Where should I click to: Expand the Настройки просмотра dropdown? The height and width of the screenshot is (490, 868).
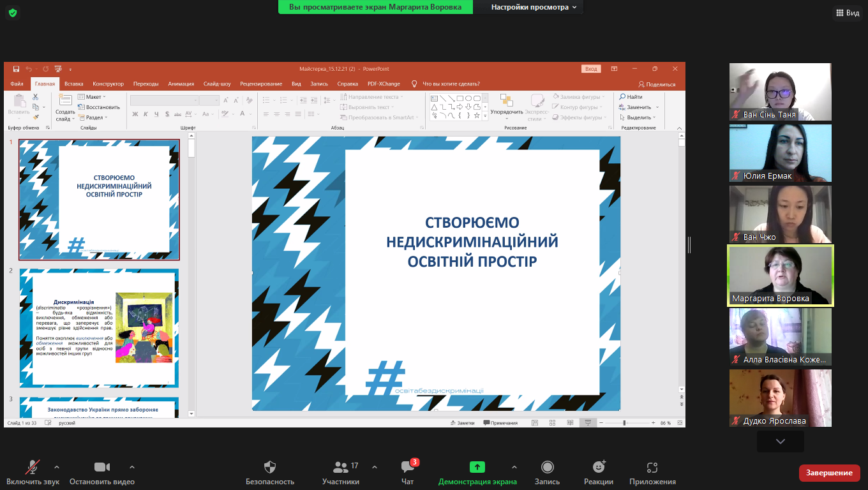tap(534, 7)
